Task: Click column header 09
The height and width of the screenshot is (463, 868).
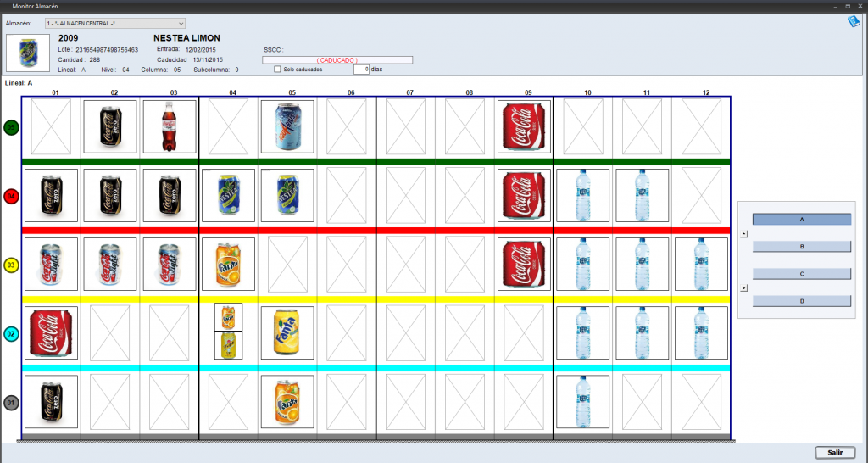Action: 528,92
